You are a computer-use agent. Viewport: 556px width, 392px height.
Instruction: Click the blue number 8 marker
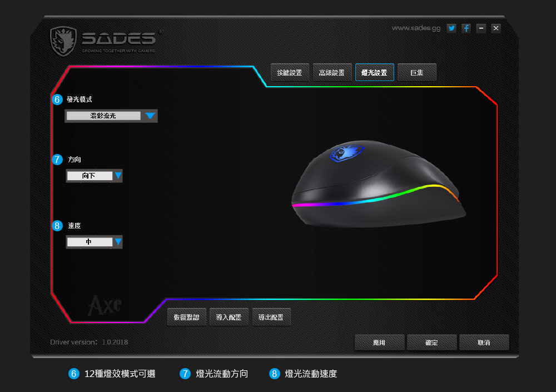click(57, 226)
